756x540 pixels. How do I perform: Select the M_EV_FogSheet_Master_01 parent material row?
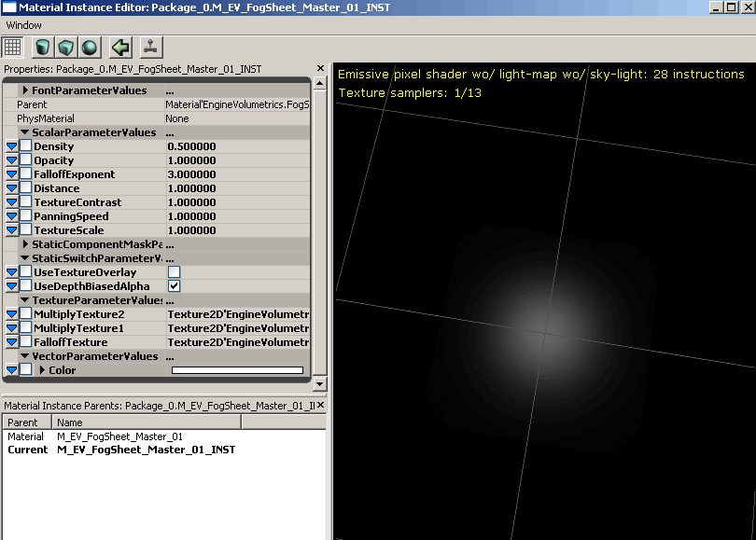point(164,436)
